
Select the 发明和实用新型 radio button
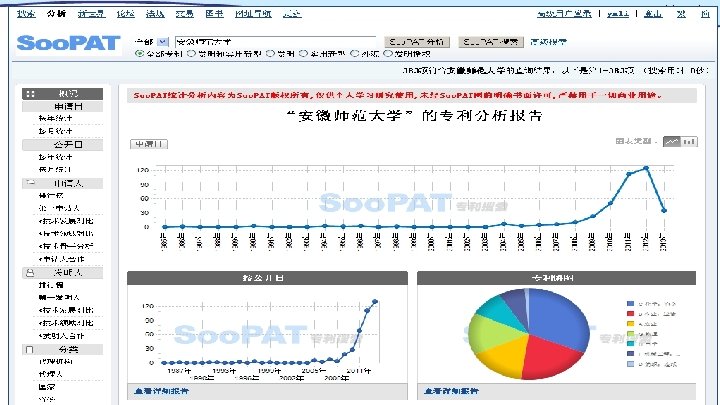tap(191, 54)
